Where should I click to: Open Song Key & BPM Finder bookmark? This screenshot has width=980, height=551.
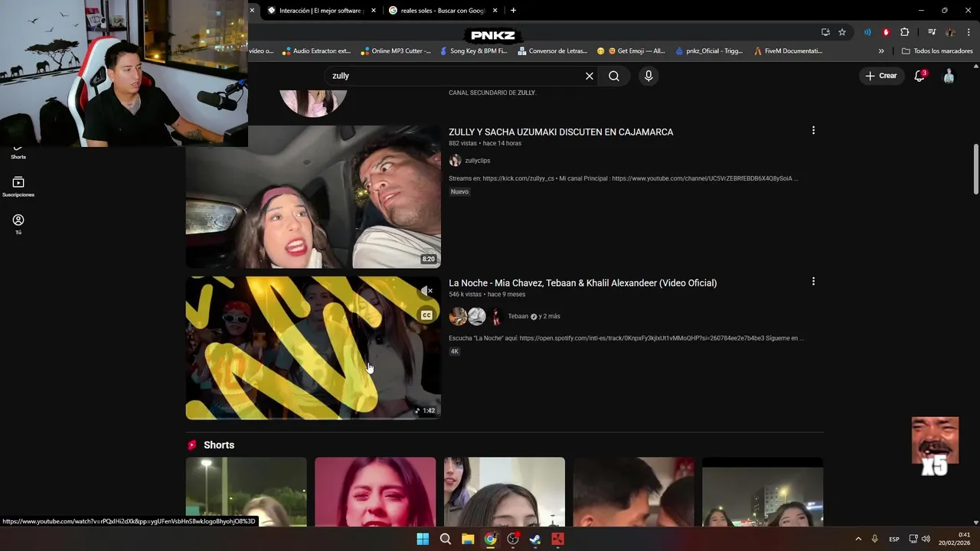[x=473, y=51]
